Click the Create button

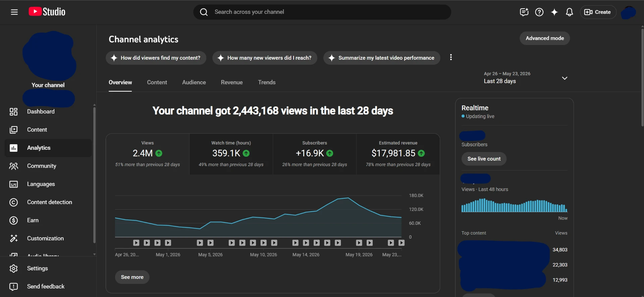point(598,12)
